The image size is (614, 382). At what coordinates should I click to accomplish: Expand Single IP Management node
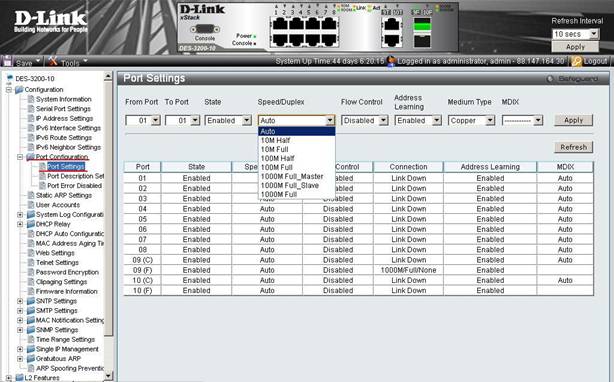click(20, 349)
